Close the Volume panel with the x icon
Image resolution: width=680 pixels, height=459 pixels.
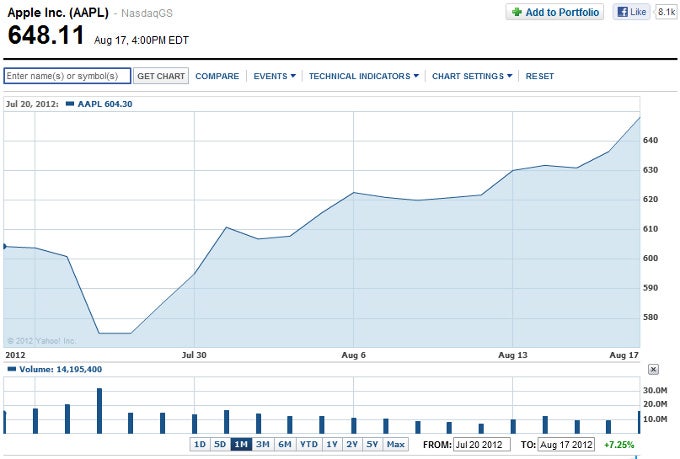coord(653,369)
